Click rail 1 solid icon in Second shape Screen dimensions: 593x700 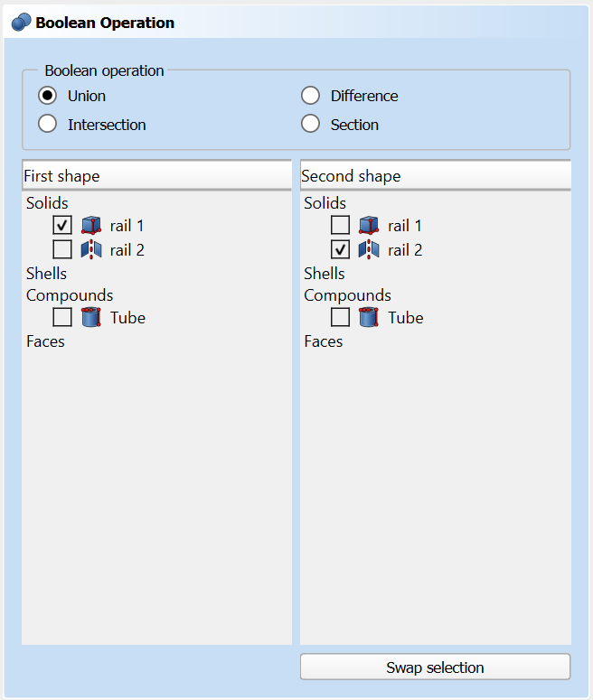coord(369,226)
